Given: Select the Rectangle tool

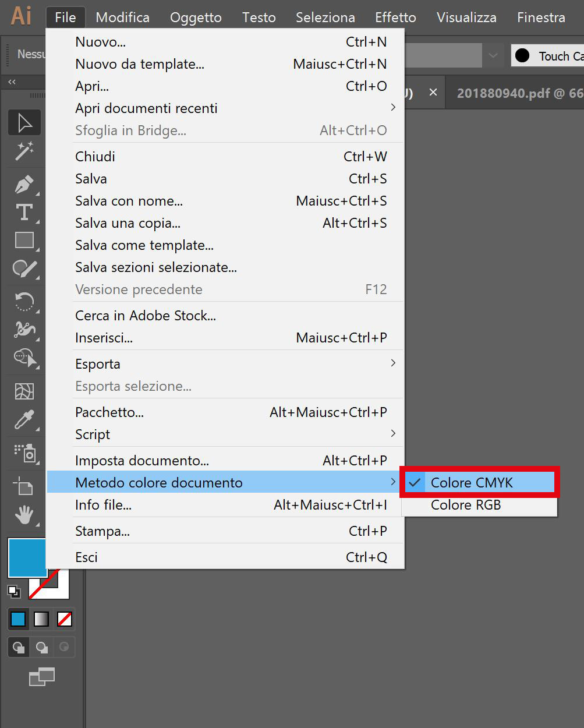Looking at the screenshot, I should 24,240.
